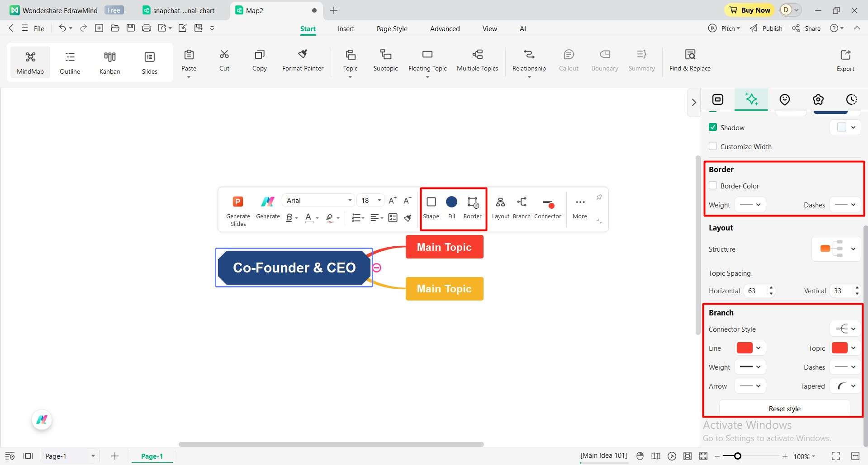
Task: Toggle fullscreen mode in status bar
Action: [836, 456]
